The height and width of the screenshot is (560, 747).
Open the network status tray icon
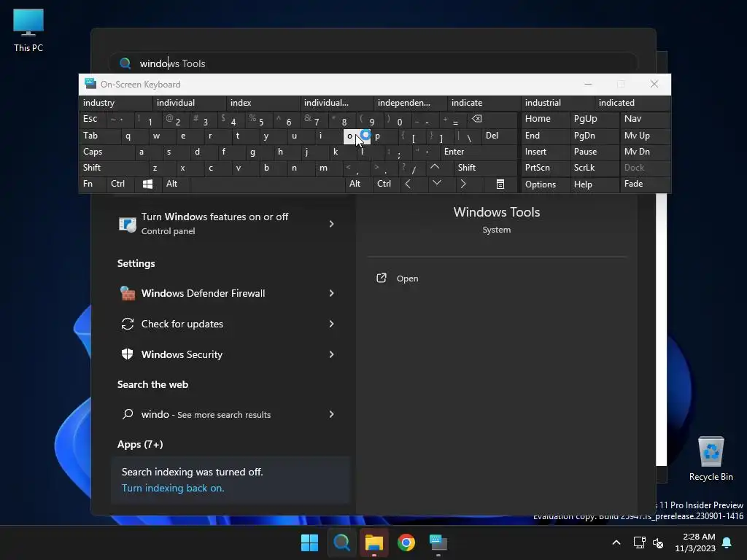(639, 542)
